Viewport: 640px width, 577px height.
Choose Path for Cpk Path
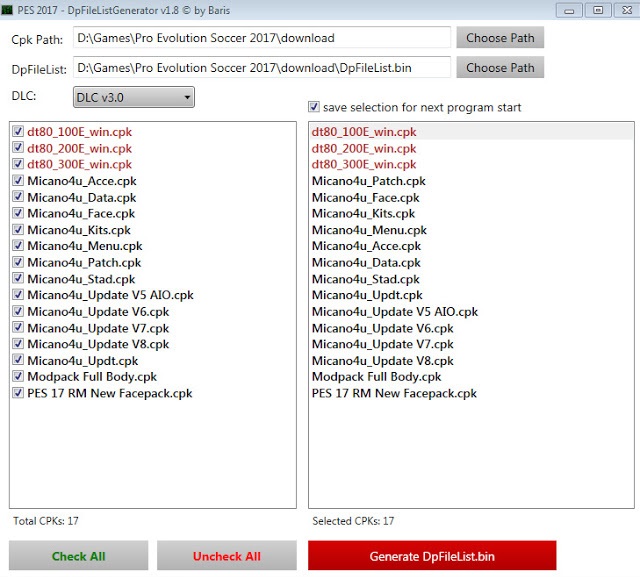(500, 38)
